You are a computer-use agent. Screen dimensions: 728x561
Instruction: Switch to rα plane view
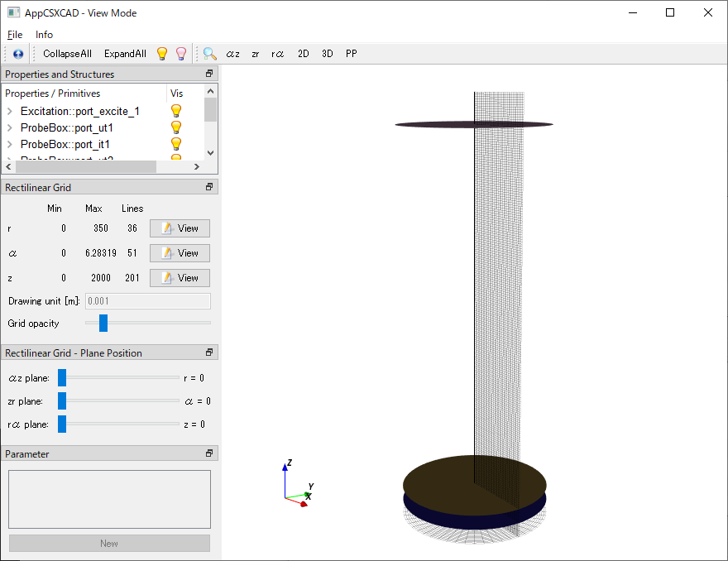click(x=278, y=54)
